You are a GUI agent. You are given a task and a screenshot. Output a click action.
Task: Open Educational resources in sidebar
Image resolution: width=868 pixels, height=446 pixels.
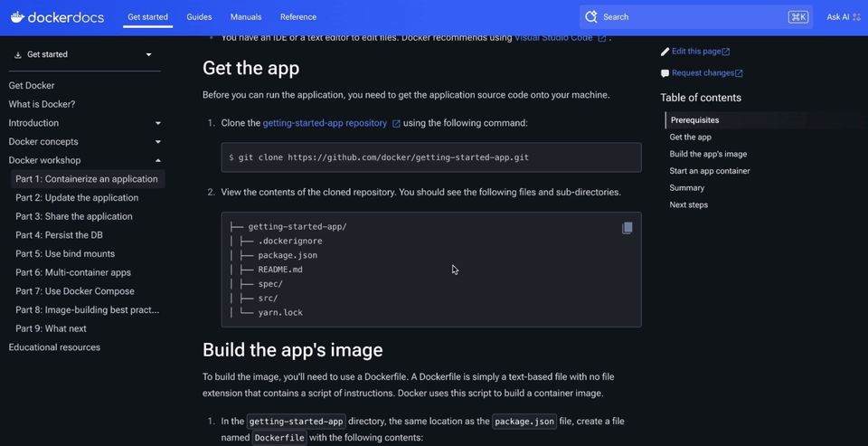54,347
